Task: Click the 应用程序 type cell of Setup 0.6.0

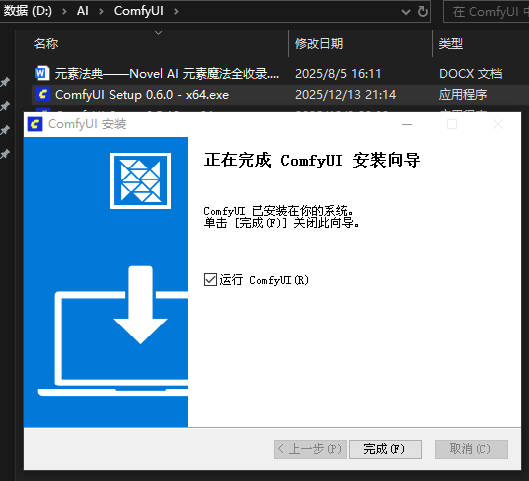Action: (x=463, y=95)
